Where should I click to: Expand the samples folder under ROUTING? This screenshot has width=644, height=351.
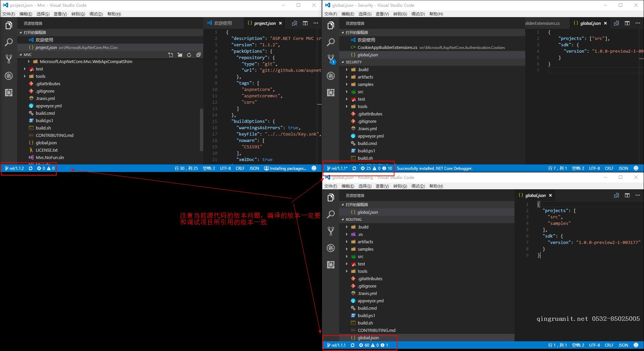click(x=365, y=249)
